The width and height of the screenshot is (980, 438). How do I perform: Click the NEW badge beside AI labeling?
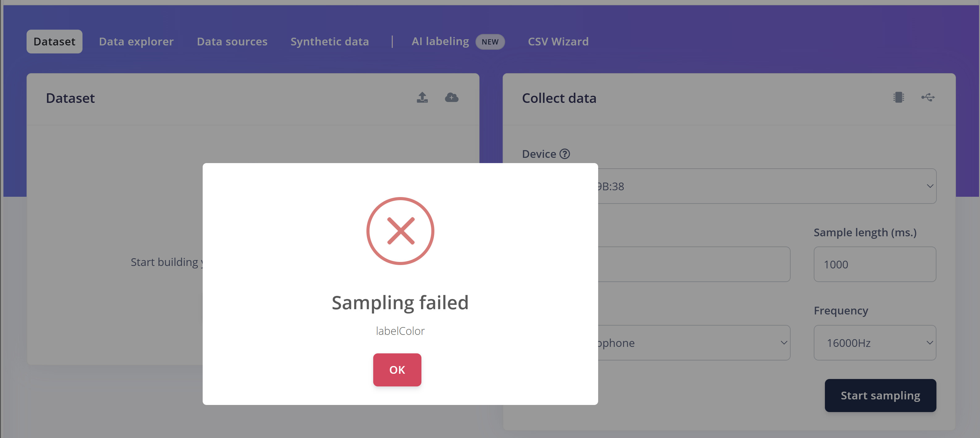click(490, 42)
